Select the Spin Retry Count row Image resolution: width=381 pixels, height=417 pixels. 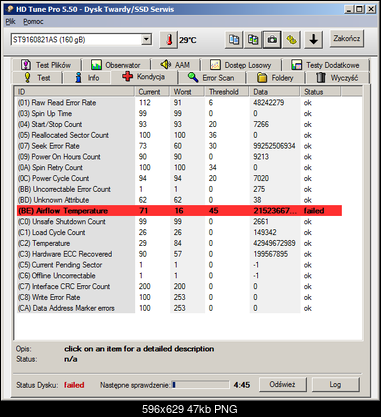click(x=179, y=167)
